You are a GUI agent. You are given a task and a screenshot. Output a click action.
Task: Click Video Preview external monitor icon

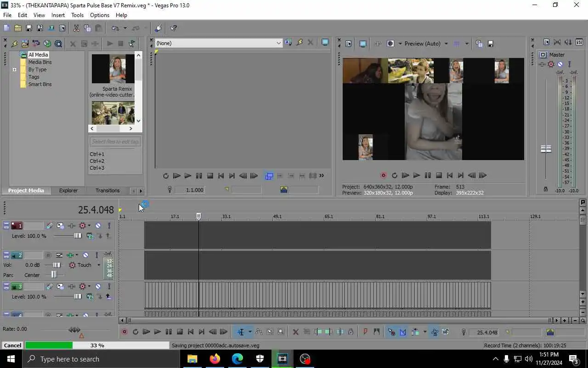point(362,44)
